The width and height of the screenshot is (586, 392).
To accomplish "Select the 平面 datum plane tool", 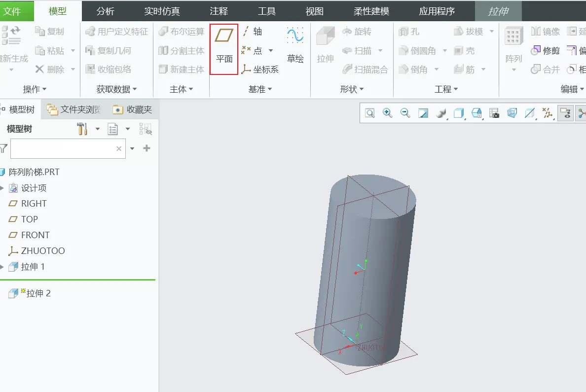I will 224,49.
